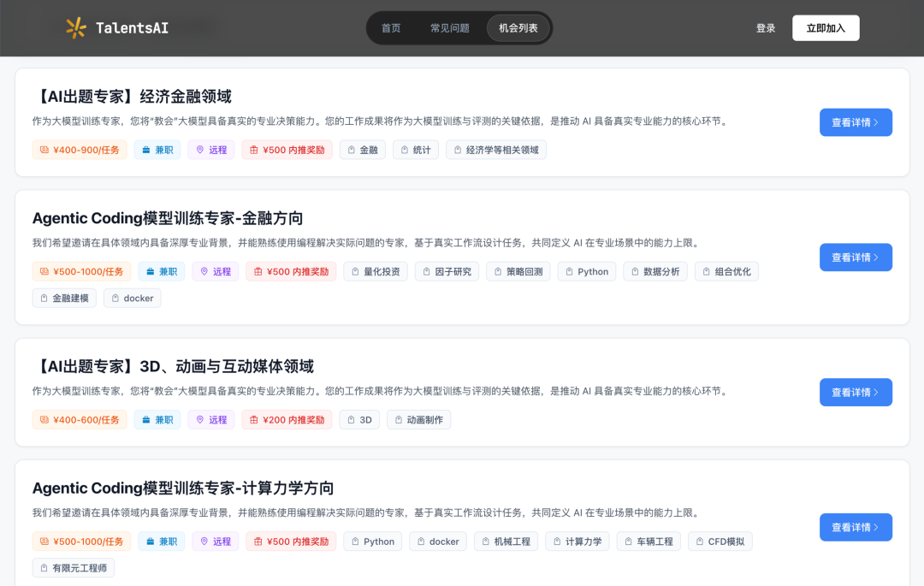Click the tag icon next to 组合优化

(x=707, y=271)
